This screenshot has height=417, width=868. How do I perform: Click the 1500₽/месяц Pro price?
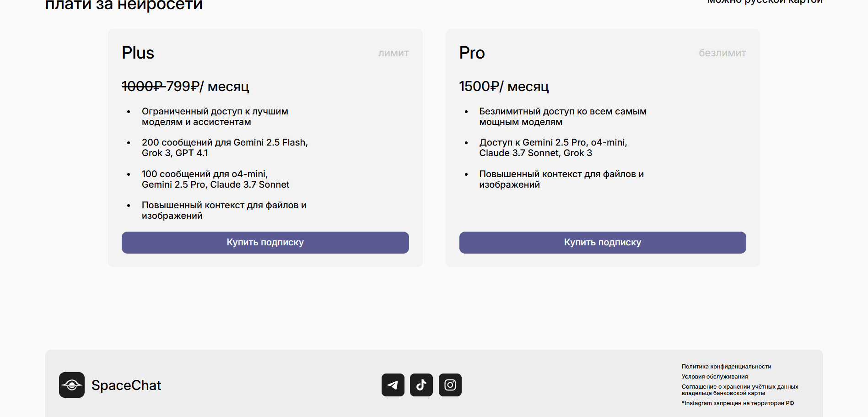504,87
